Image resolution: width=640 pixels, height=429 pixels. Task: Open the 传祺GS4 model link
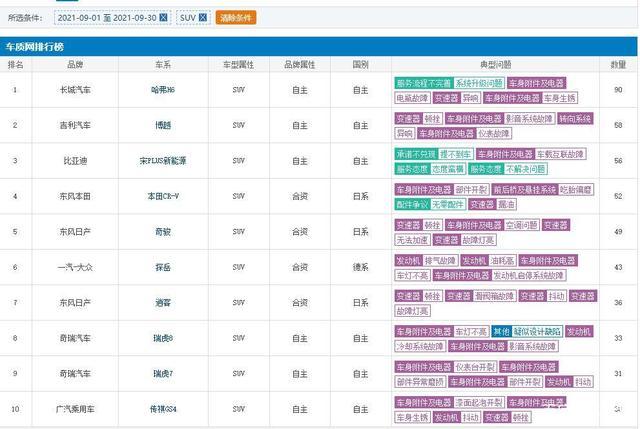pos(163,409)
